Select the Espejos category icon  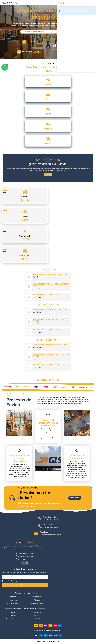click(48, 109)
